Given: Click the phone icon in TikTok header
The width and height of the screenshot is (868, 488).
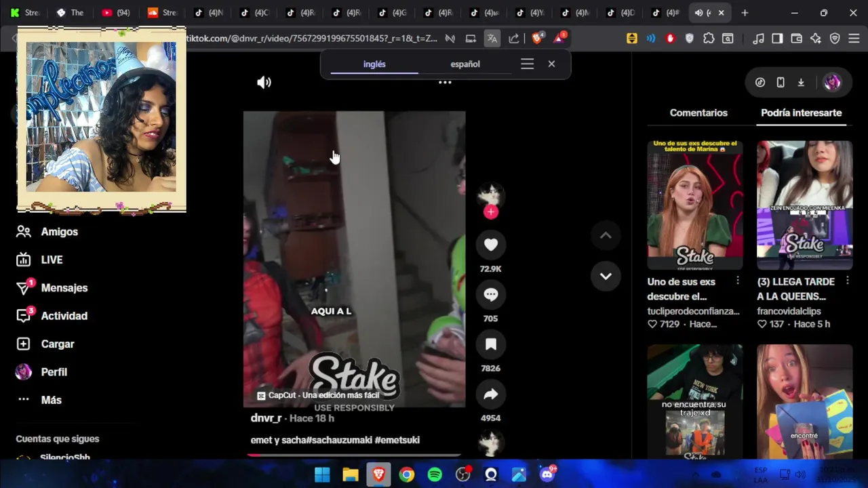Looking at the screenshot, I should 781,82.
